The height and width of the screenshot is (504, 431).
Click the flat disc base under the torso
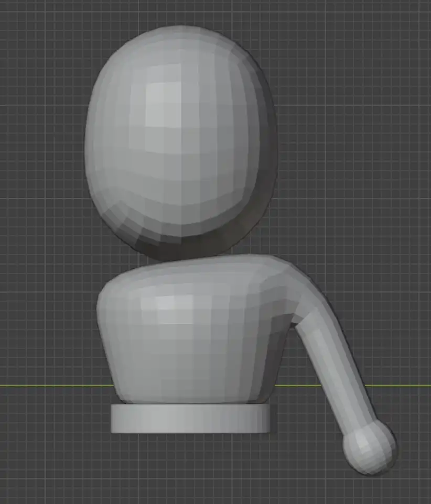(191, 419)
